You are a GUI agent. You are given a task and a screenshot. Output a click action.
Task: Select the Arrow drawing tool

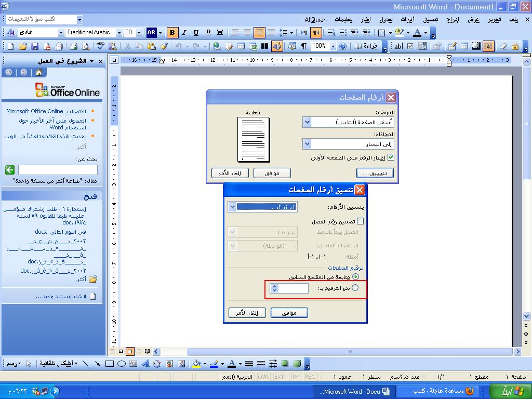[97, 364]
